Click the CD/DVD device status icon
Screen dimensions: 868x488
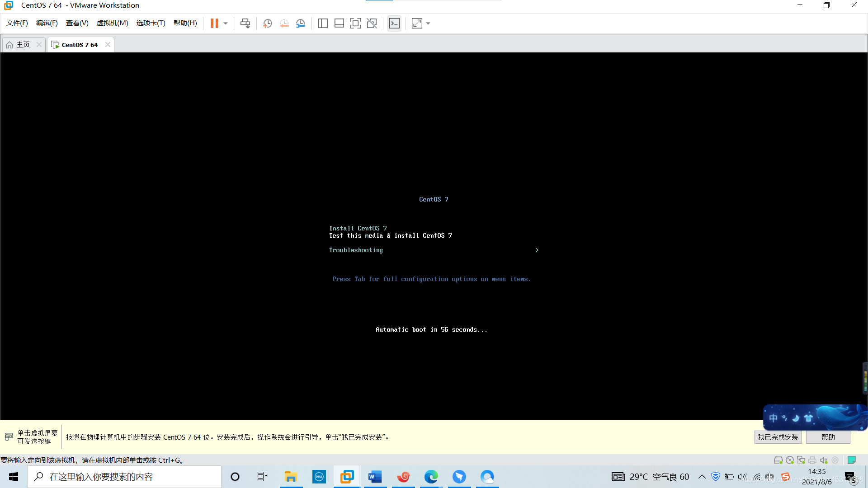789,460
